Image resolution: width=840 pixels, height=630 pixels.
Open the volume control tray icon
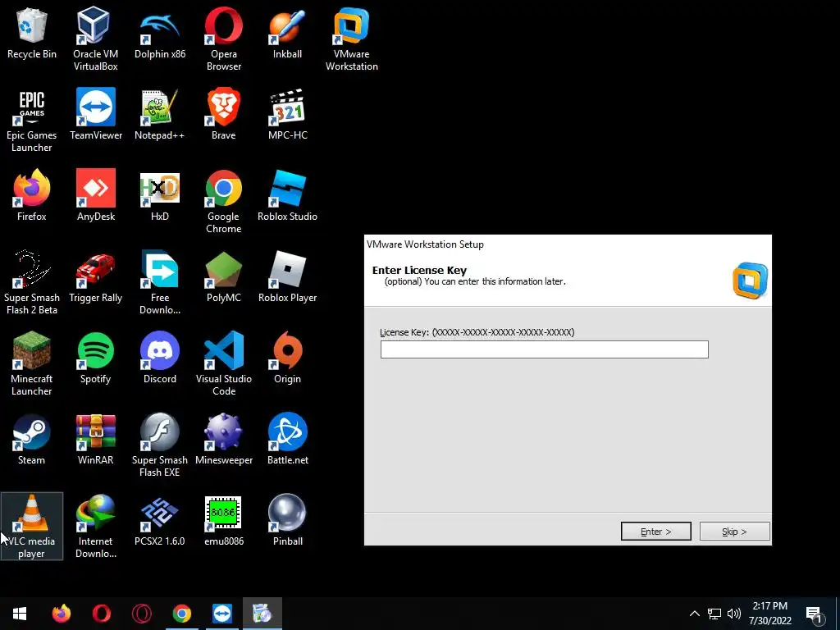point(734,614)
